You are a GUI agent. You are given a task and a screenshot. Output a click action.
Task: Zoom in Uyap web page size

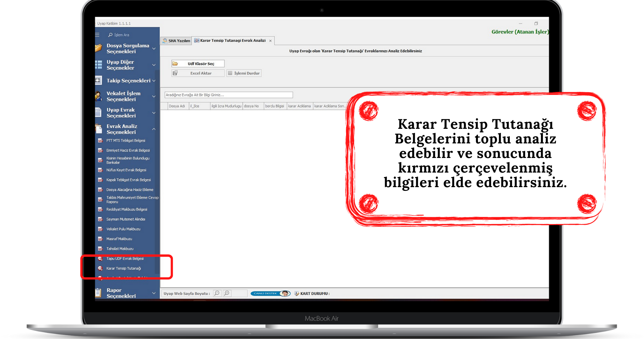[227, 293]
